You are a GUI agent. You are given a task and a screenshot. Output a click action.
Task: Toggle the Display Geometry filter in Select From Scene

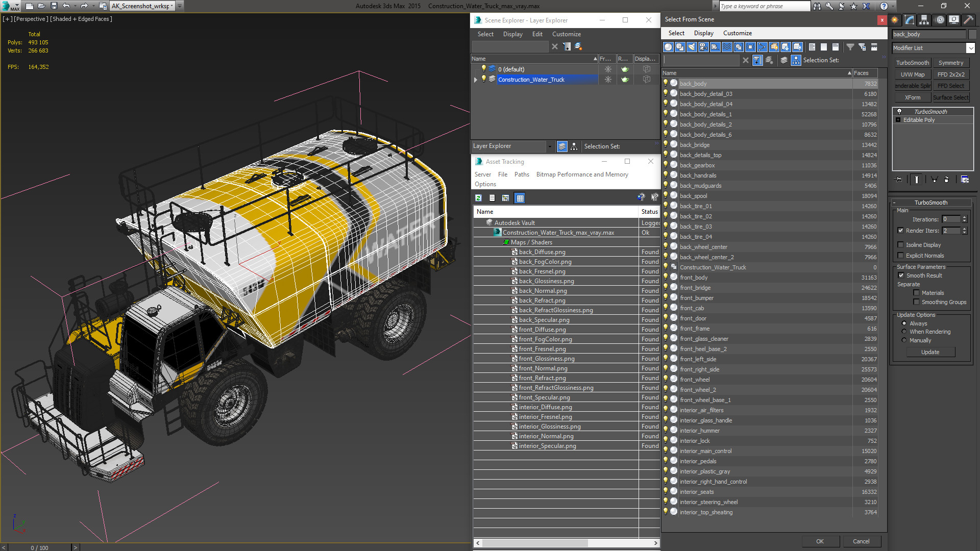click(668, 47)
